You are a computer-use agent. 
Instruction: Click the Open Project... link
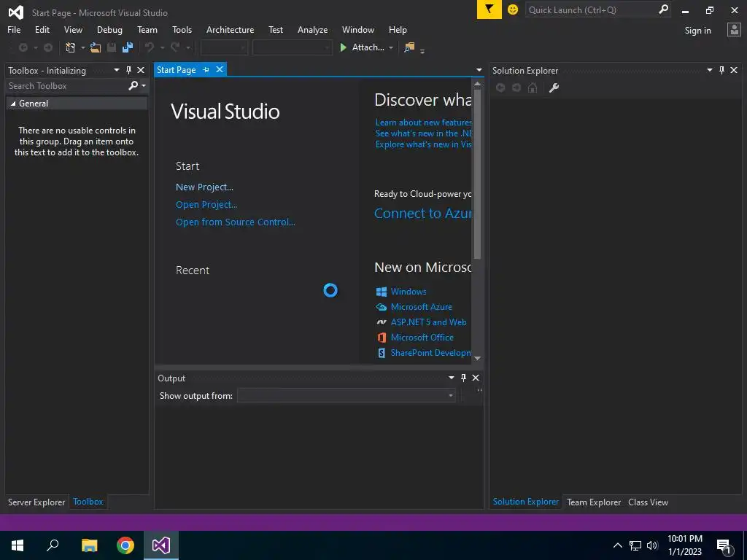click(x=206, y=205)
